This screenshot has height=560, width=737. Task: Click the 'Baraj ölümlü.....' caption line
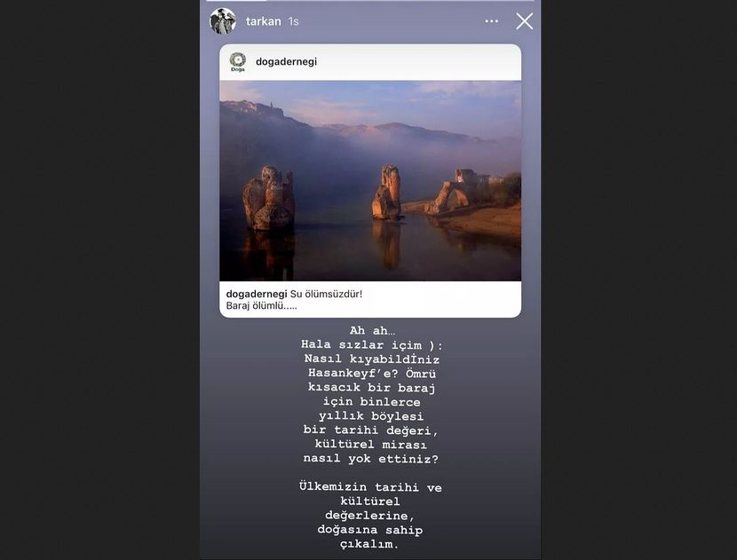tap(261, 306)
